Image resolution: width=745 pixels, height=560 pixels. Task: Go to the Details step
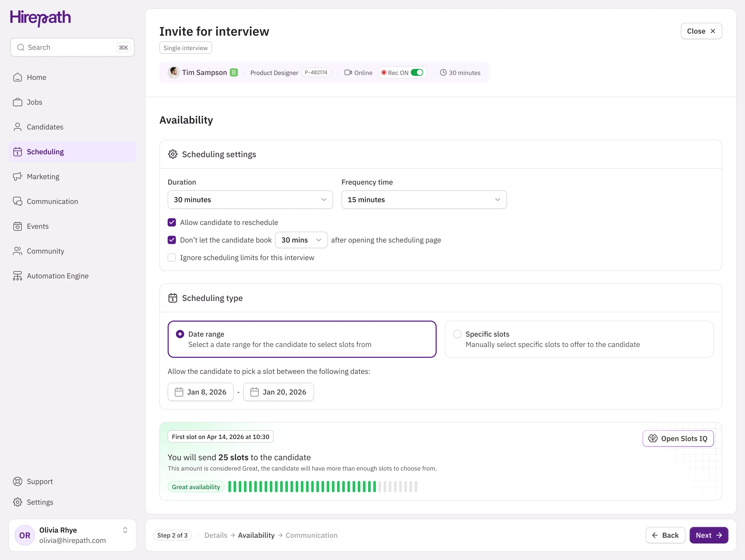click(x=216, y=535)
